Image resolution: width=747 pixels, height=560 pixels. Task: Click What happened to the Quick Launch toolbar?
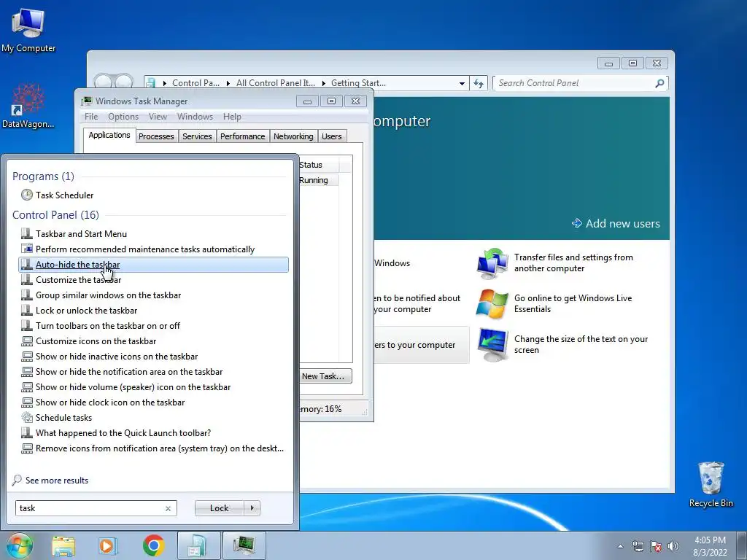[154, 433]
